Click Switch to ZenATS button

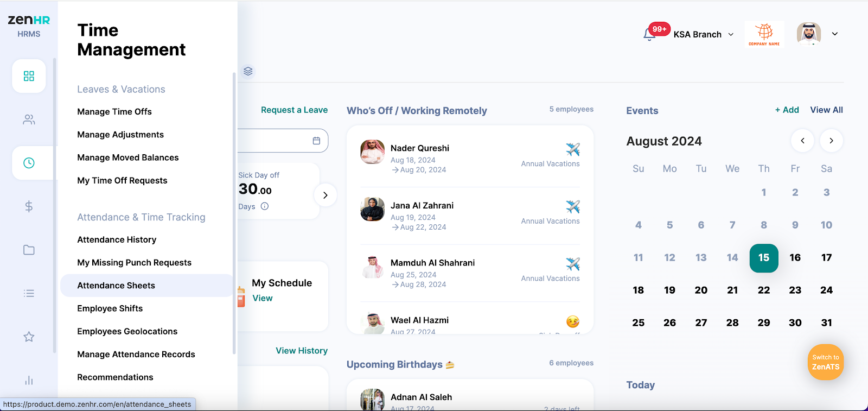pos(826,362)
